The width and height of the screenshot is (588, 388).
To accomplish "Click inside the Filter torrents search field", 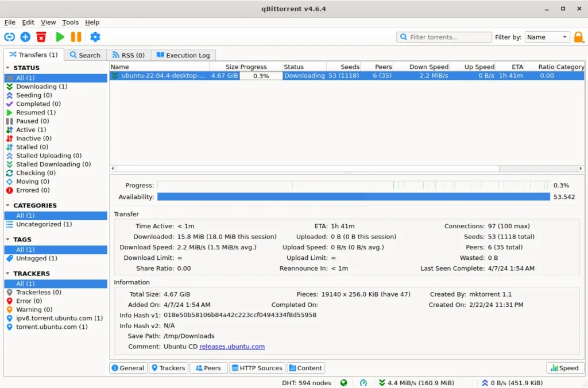I will [x=445, y=37].
